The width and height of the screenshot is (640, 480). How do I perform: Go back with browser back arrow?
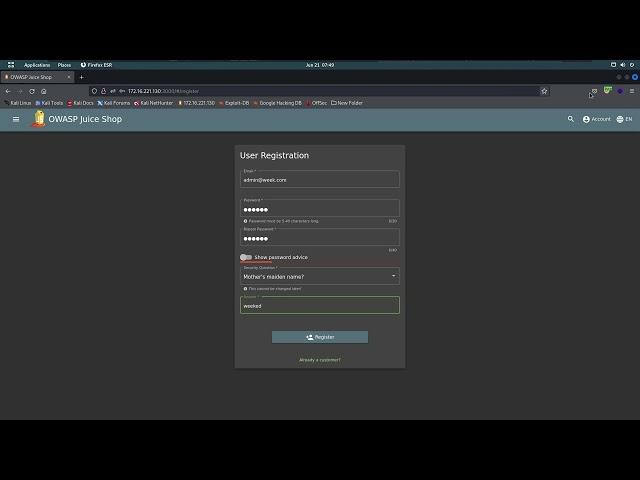pyautogui.click(x=8, y=91)
